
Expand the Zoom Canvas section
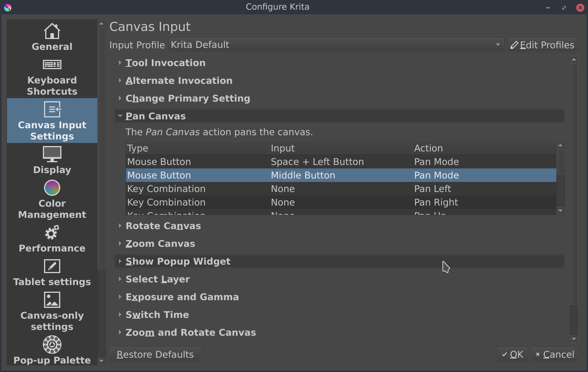160,244
